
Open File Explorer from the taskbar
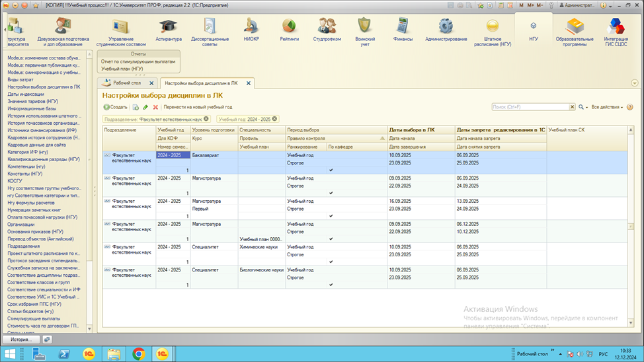tap(114, 354)
